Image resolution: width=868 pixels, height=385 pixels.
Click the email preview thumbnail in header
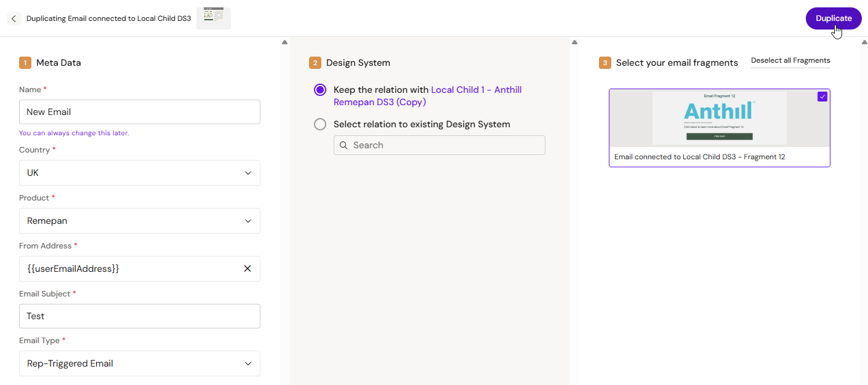[214, 18]
